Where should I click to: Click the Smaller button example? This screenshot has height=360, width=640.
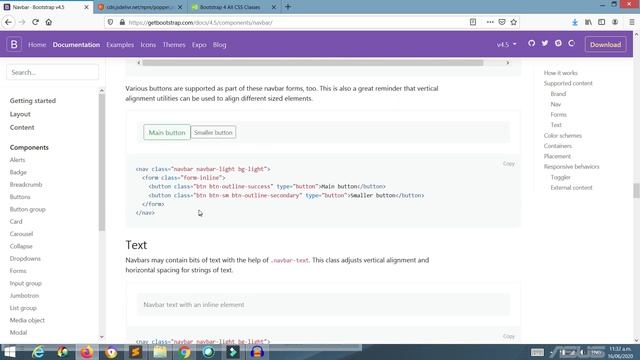(x=213, y=132)
